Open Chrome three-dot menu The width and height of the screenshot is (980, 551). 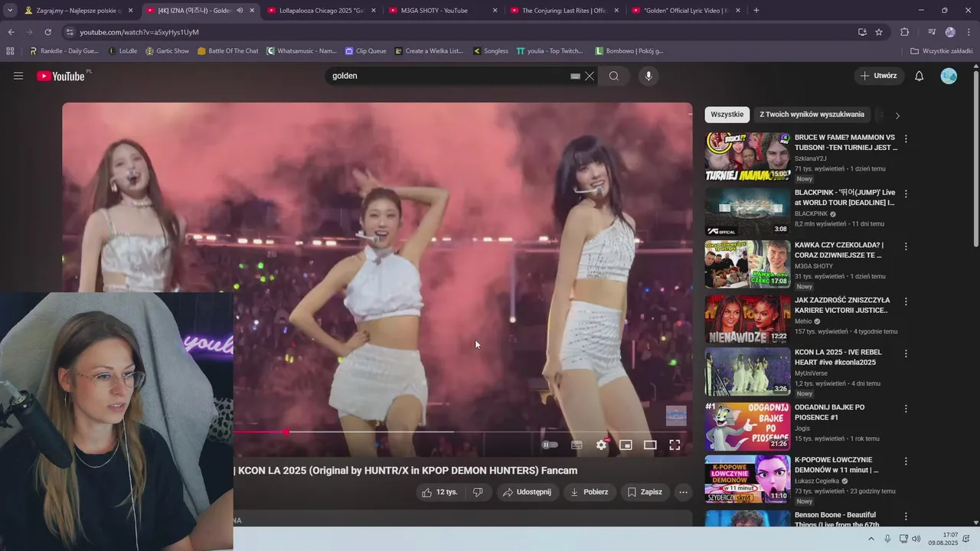pos(968,32)
